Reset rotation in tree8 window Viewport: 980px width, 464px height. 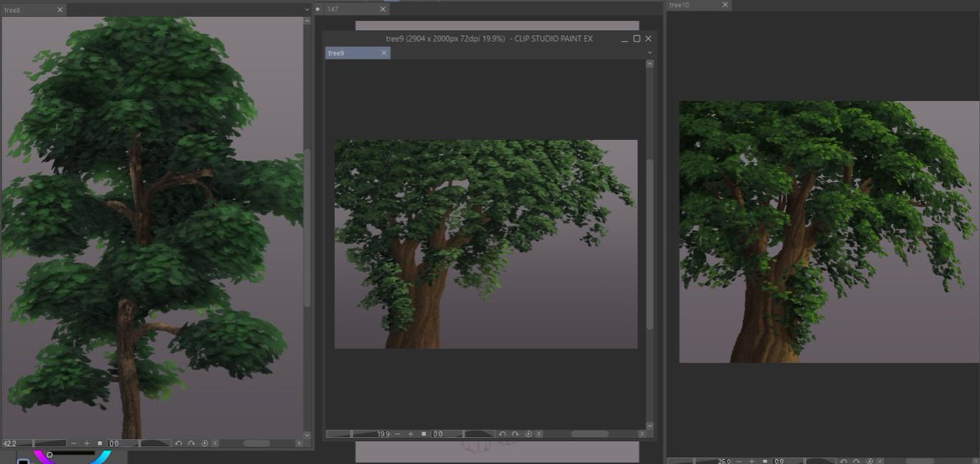pyautogui.click(x=204, y=444)
